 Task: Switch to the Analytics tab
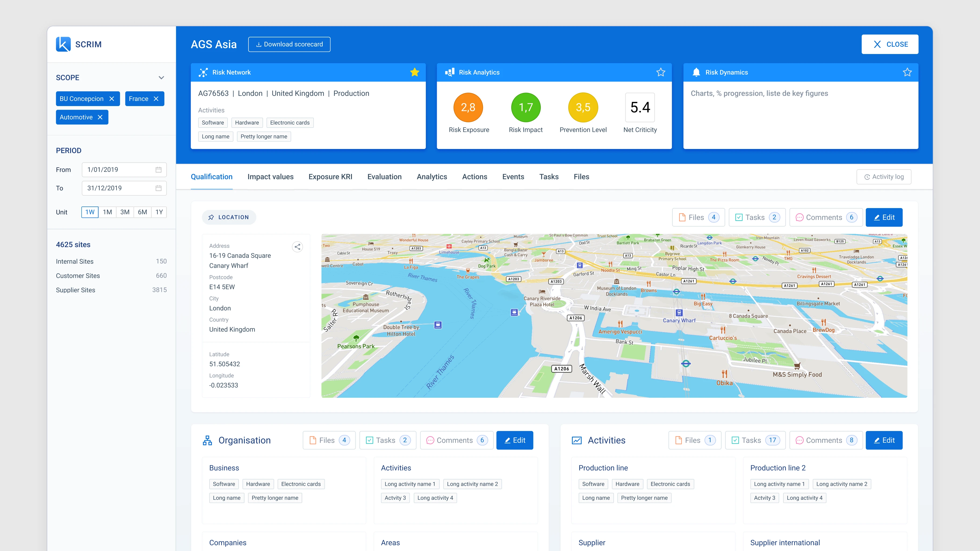(431, 176)
